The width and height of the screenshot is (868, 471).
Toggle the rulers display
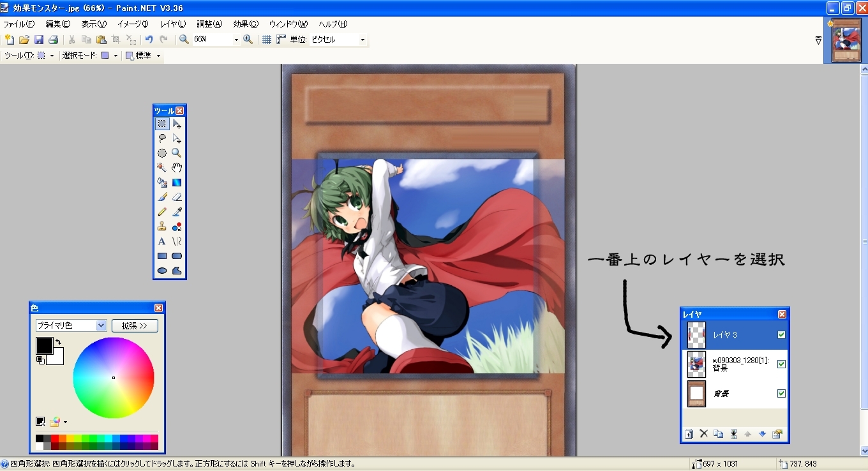[x=281, y=40]
